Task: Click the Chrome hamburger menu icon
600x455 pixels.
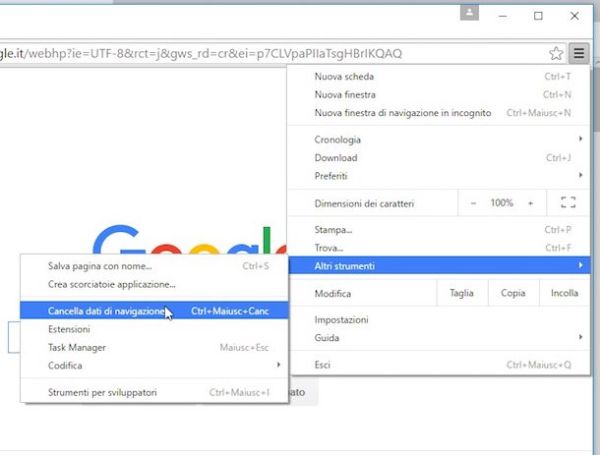Action: (x=579, y=53)
